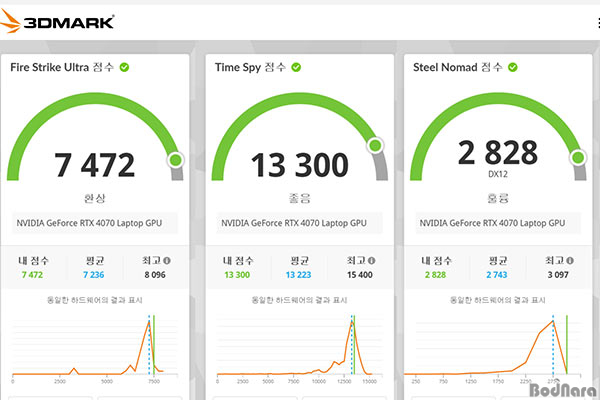This screenshot has height=400, width=600.
Task: Click the Time Spy gauge indicator dot
Action: 375,145
